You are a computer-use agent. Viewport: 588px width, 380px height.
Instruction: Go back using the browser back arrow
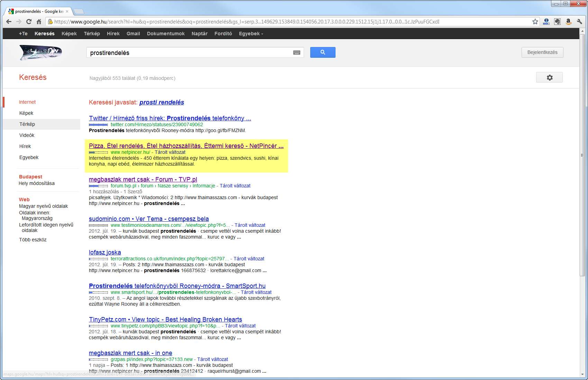[x=9, y=21]
